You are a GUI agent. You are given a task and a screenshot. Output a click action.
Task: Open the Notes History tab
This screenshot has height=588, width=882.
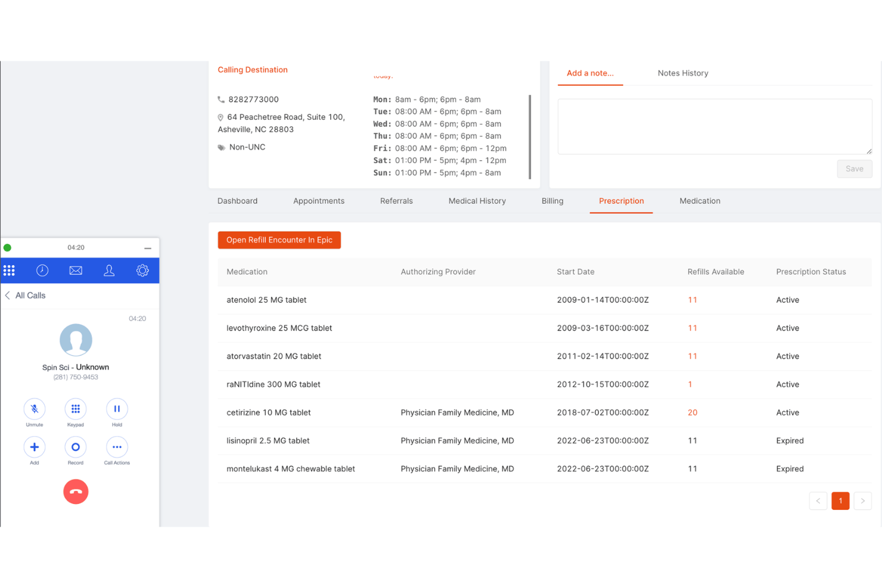[x=683, y=73]
